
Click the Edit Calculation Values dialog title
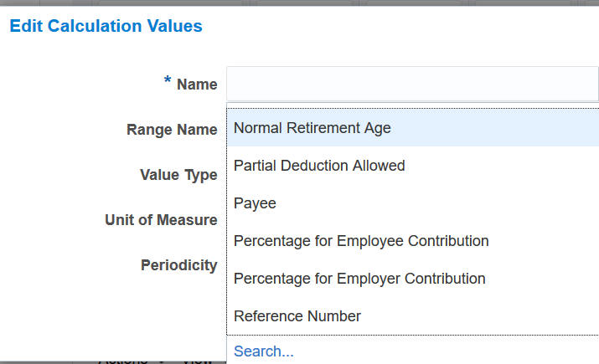(106, 26)
